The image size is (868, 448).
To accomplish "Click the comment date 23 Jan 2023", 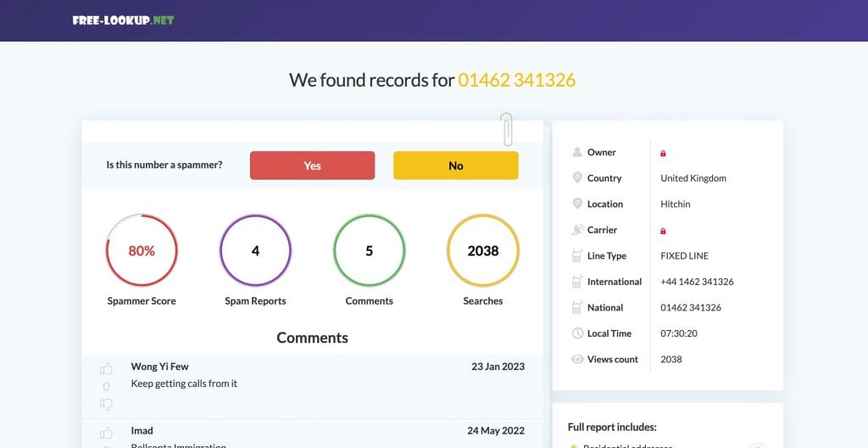I will point(498,366).
